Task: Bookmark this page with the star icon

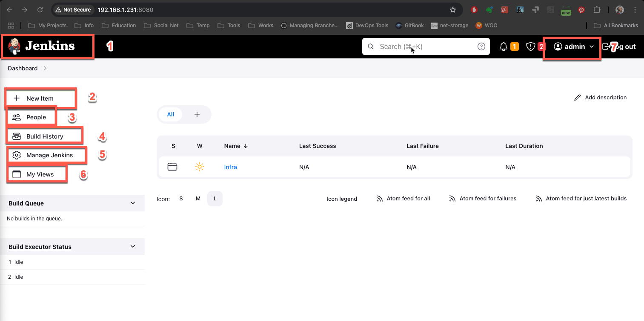Action: (453, 9)
